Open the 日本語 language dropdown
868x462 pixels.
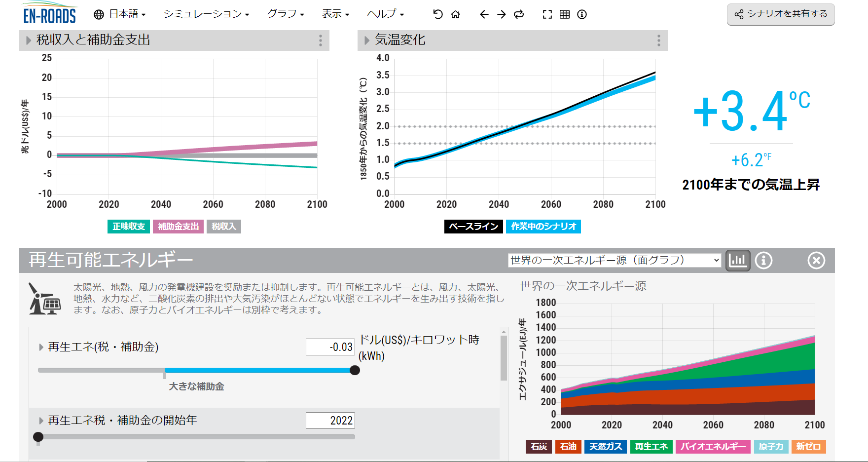(x=120, y=14)
